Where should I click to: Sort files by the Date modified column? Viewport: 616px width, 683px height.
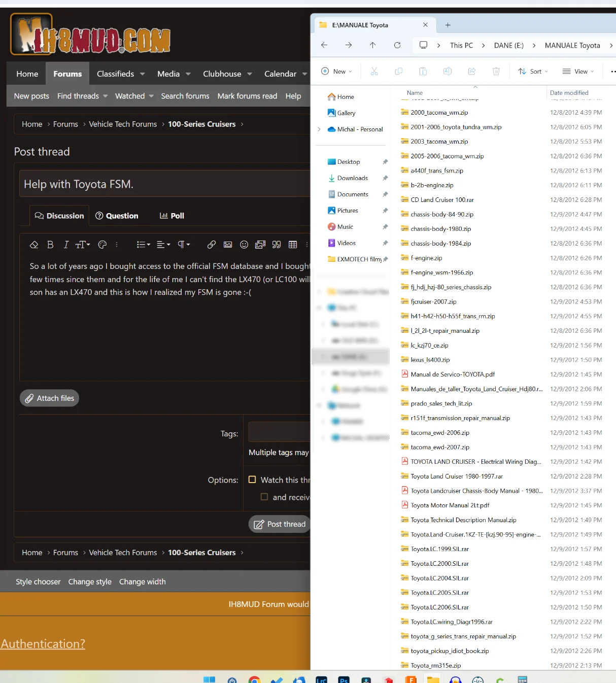569,93
